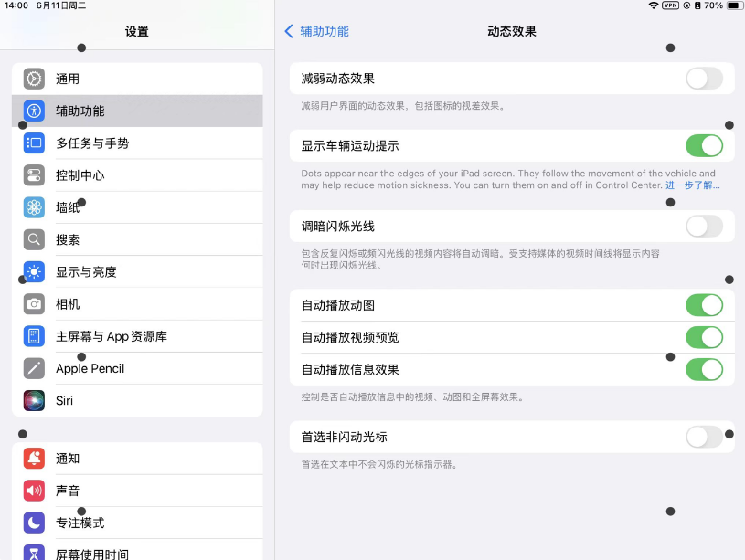Image resolution: width=745 pixels, height=560 pixels.
Task: Select the 墙纸 sidebar icon
Action: pos(34,206)
